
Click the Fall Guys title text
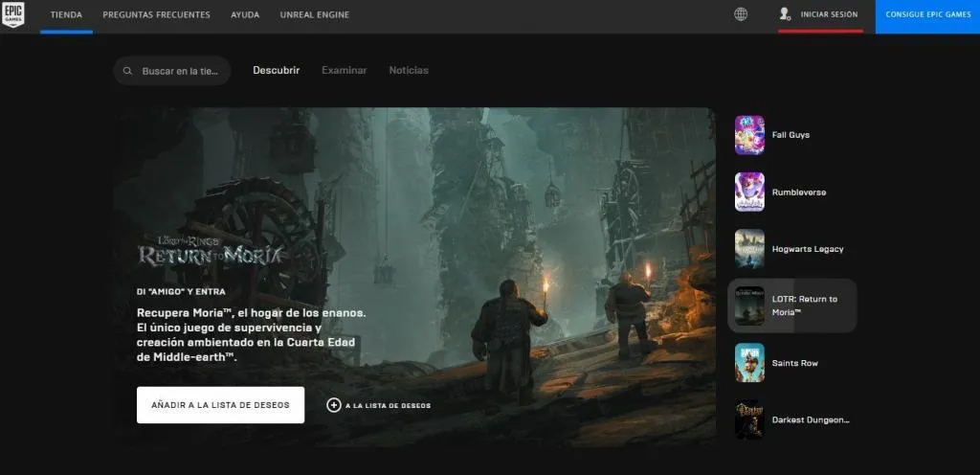pyautogui.click(x=791, y=135)
